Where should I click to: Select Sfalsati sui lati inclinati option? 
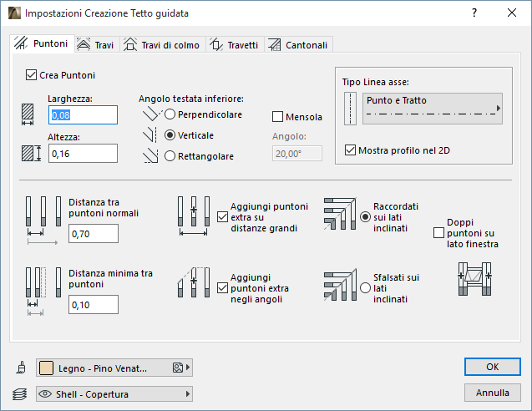click(x=365, y=287)
